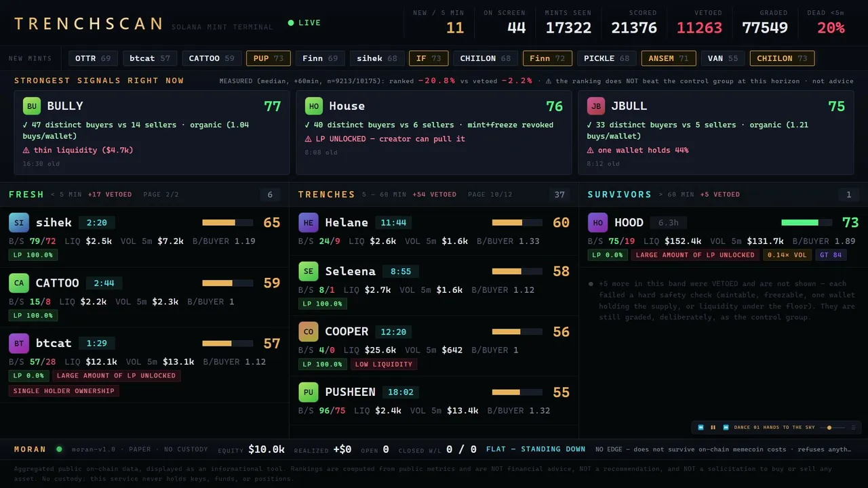868x488 pixels.
Task: Click FLAT – STANDING DOWN status
Action: tap(536, 449)
